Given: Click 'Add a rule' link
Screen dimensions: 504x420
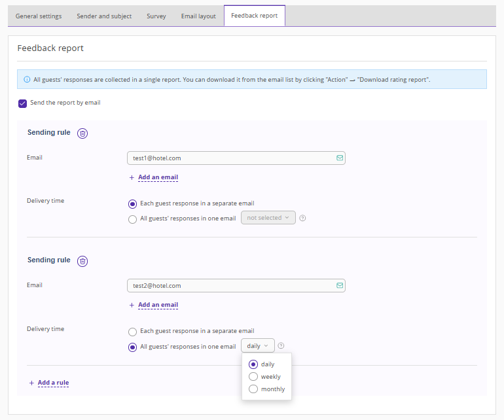Looking at the screenshot, I should pyautogui.click(x=52, y=383).
